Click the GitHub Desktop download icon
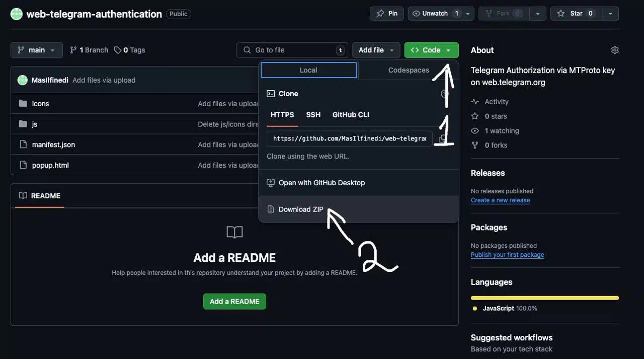The width and height of the screenshot is (644, 359). click(x=271, y=183)
